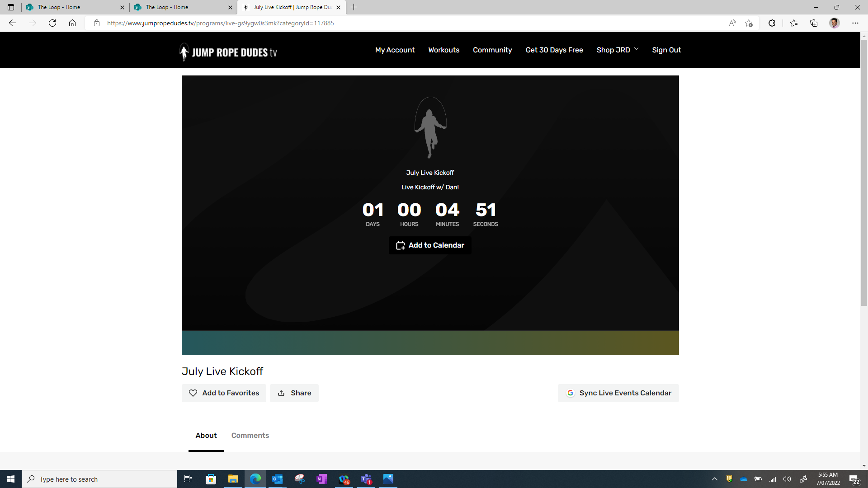Screen dimensions: 868x488
Task: Open Read Aloud icon in address bar
Action: point(732,23)
